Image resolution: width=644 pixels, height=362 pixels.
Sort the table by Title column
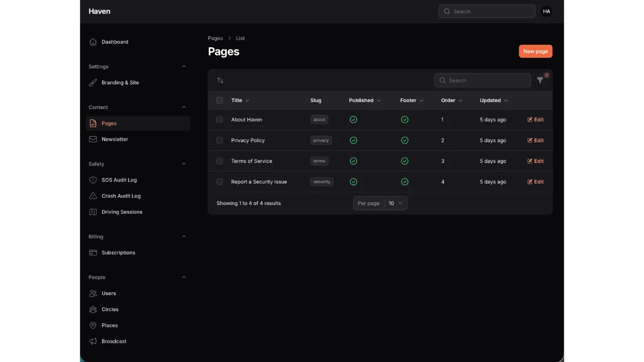[x=240, y=101]
